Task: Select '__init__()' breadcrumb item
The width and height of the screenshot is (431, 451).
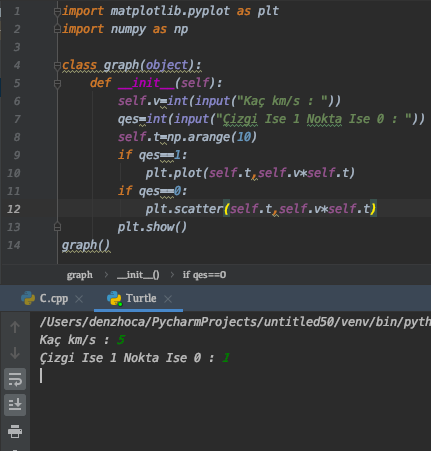Action: pyautogui.click(x=138, y=275)
